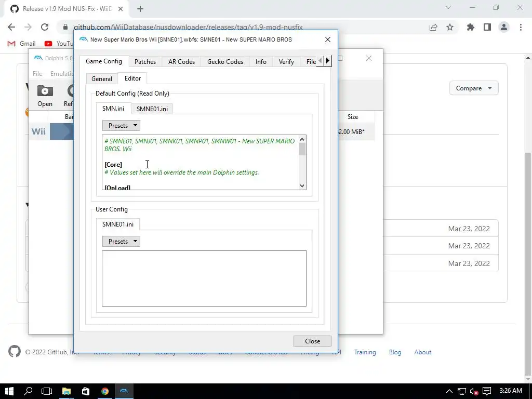Switch to the Info tab
The height and width of the screenshot is (399, 532).
click(261, 61)
